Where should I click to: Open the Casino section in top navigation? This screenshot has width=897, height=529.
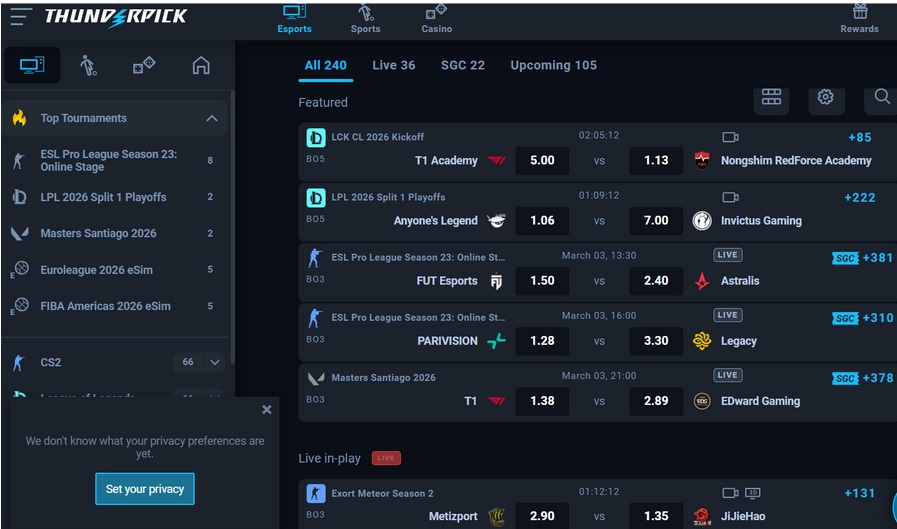pos(436,19)
